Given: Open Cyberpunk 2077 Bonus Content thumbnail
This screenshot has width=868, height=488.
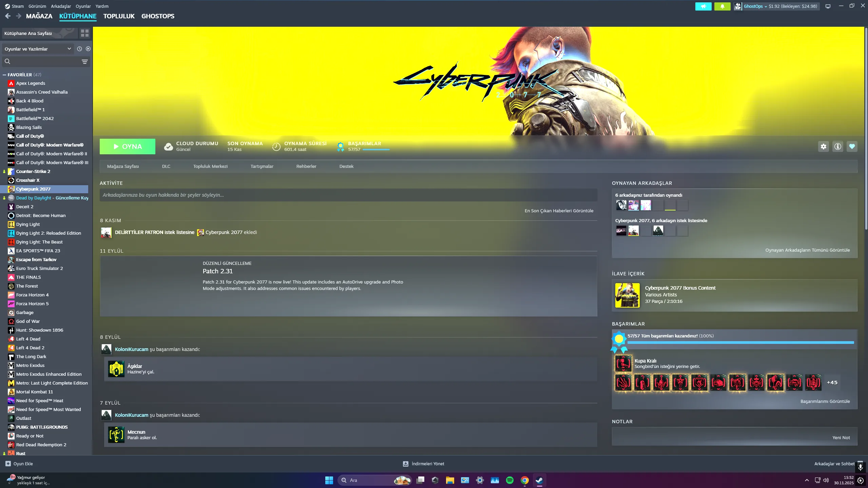Looking at the screenshot, I should [x=627, y=295].
